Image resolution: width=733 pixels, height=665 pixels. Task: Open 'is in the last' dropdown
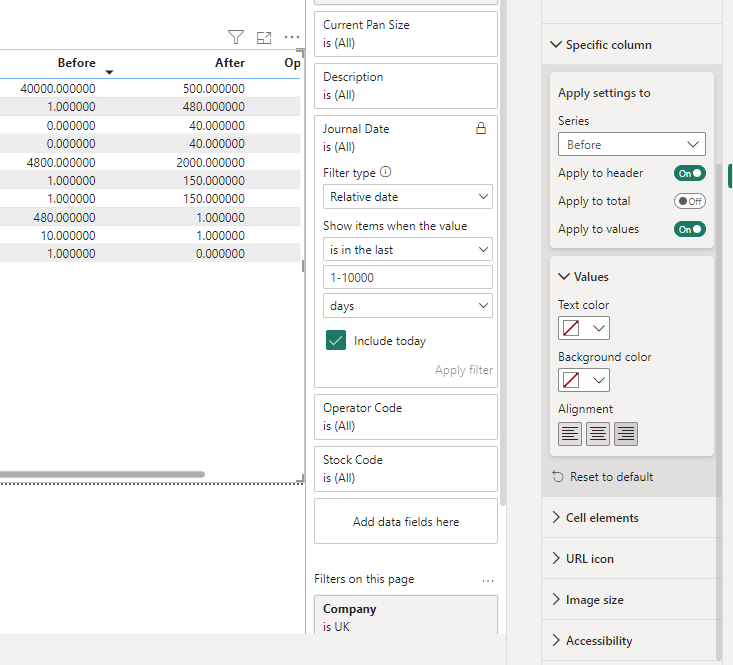(x=408, y=250)
